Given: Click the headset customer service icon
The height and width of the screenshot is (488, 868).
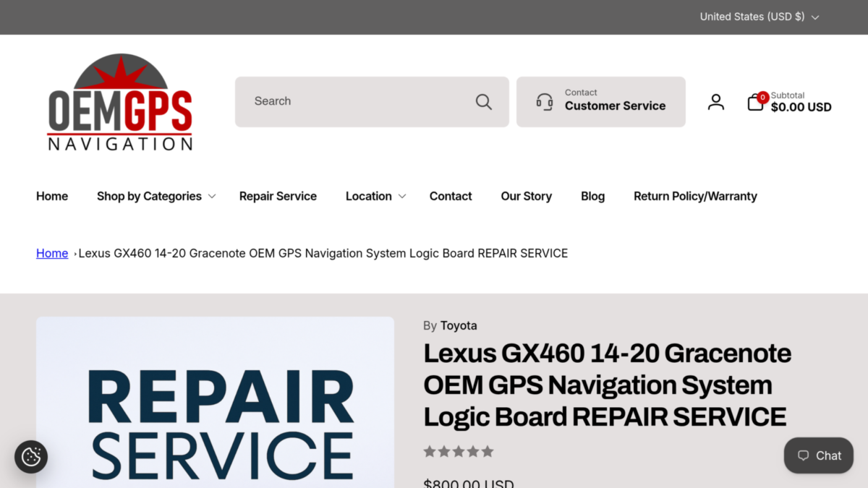Looking at the screenshot, I should (x=545, y=102).
